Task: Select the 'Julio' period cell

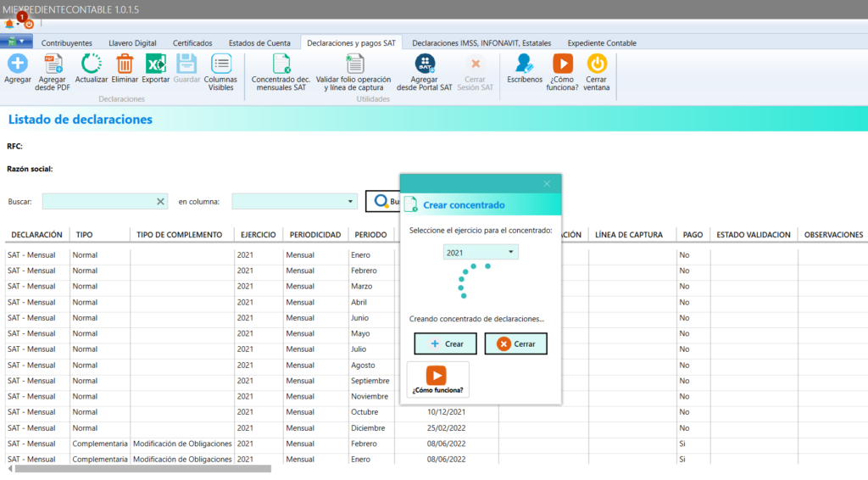Action: (359, 349)
